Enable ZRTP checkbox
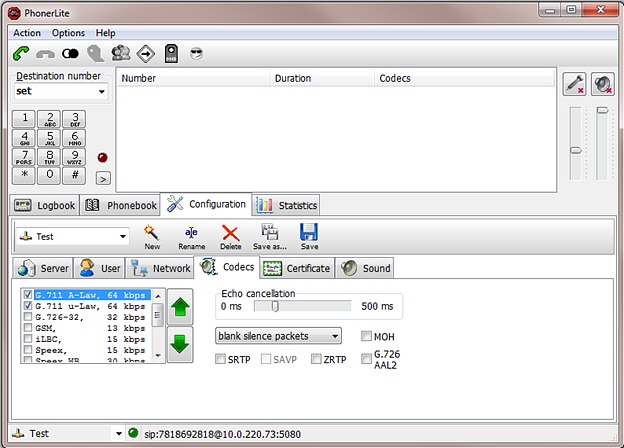This screenshot has width=624, height=448. click(x=316, y=359)
